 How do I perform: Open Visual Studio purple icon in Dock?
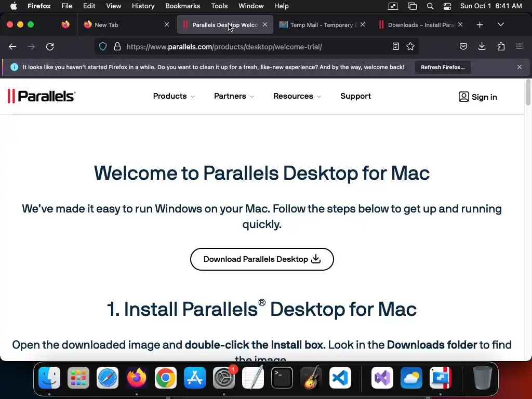[x=382, y=378]
